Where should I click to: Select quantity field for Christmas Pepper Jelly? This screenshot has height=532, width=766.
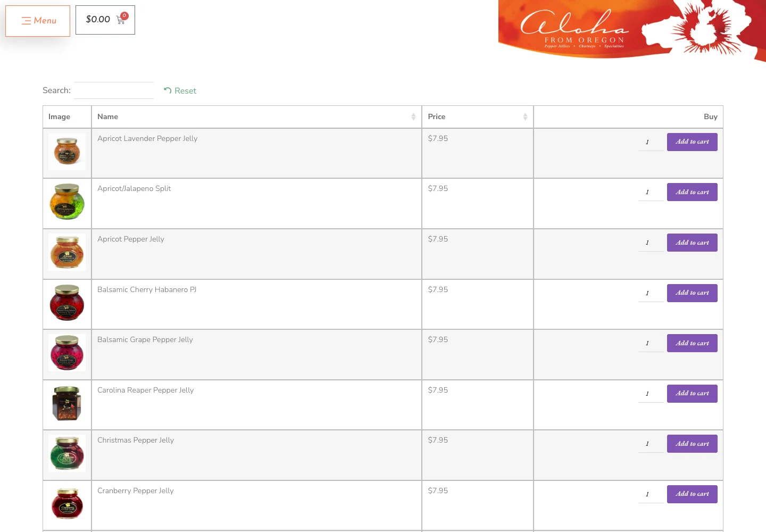(x=651, y=444)
